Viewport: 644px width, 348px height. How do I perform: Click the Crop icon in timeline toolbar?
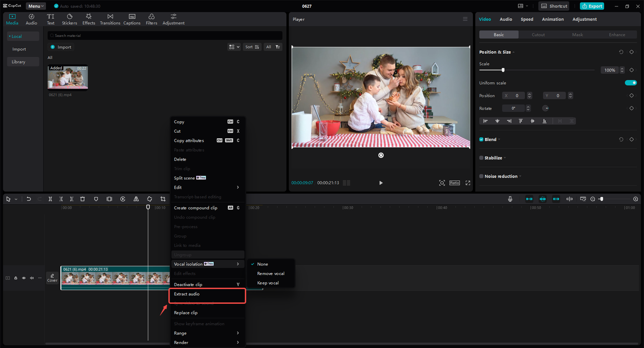[x=163, y=199]
